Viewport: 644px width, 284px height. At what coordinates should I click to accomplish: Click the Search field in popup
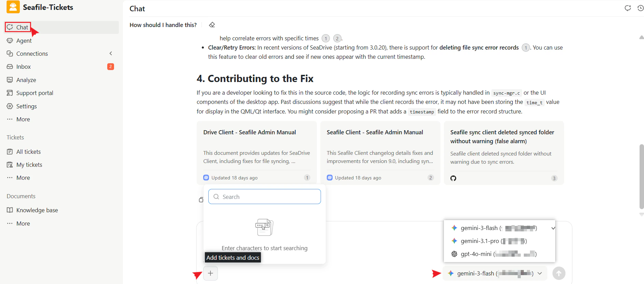point(265,197)
